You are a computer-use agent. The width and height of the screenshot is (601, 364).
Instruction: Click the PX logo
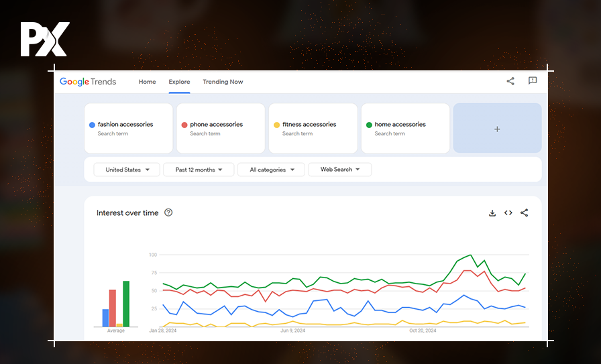(x=44, y=40)
